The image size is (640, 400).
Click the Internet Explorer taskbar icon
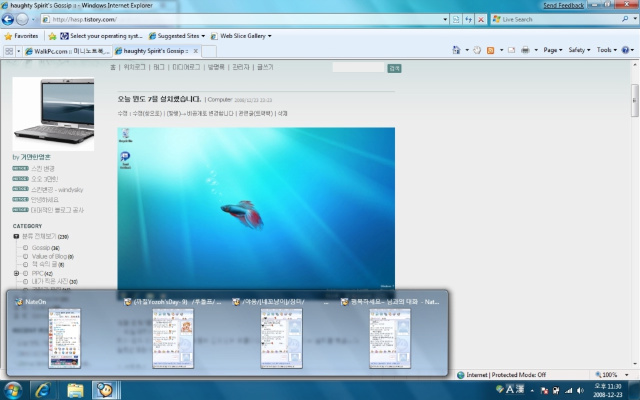coord(42,390)
